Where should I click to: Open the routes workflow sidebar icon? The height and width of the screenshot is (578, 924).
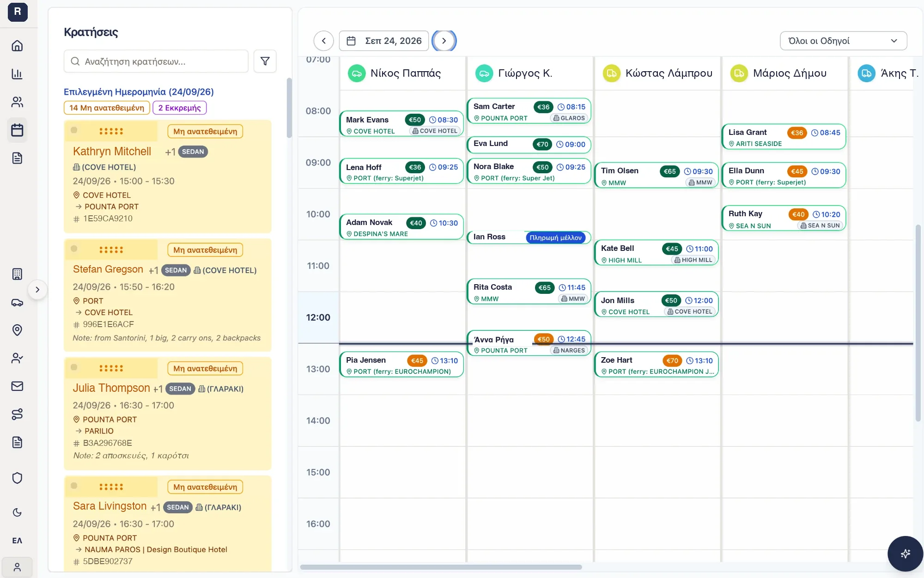click(17, 414)
